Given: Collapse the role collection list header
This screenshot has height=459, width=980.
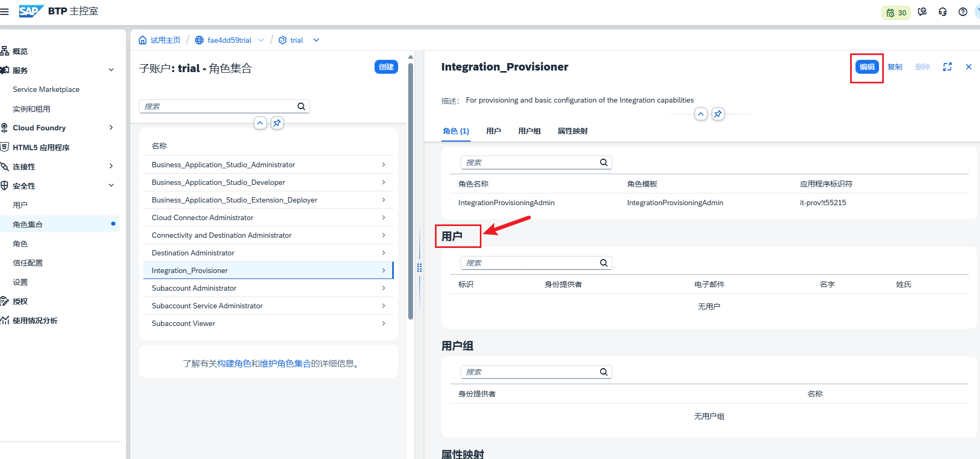Looking at the screenshot, I should [x=260, y=123].
